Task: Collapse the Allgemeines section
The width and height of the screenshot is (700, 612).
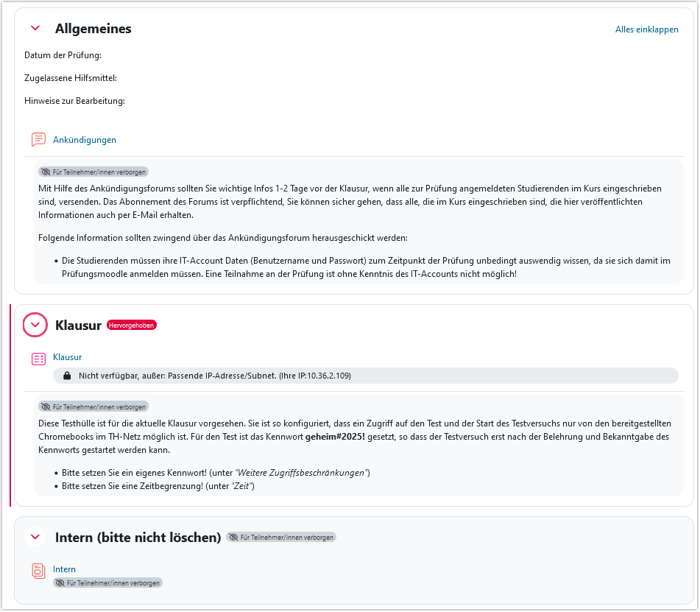Action: (x=35, y=28)
